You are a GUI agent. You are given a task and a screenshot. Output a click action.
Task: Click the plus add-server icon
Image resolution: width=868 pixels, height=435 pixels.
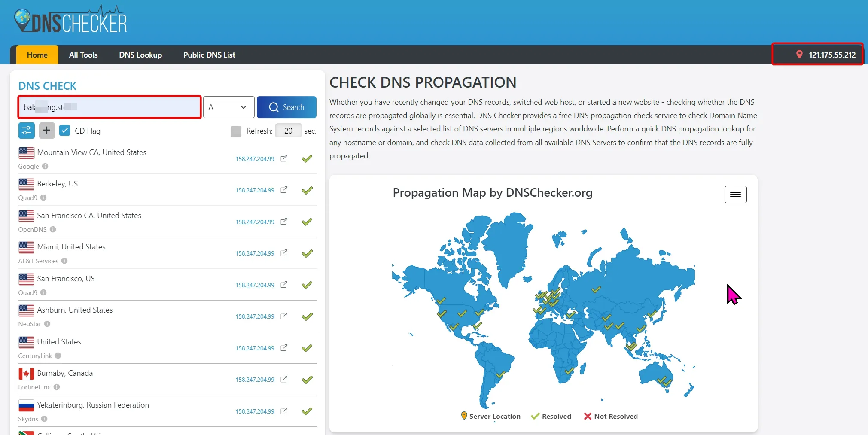click(x=47, y=131)
